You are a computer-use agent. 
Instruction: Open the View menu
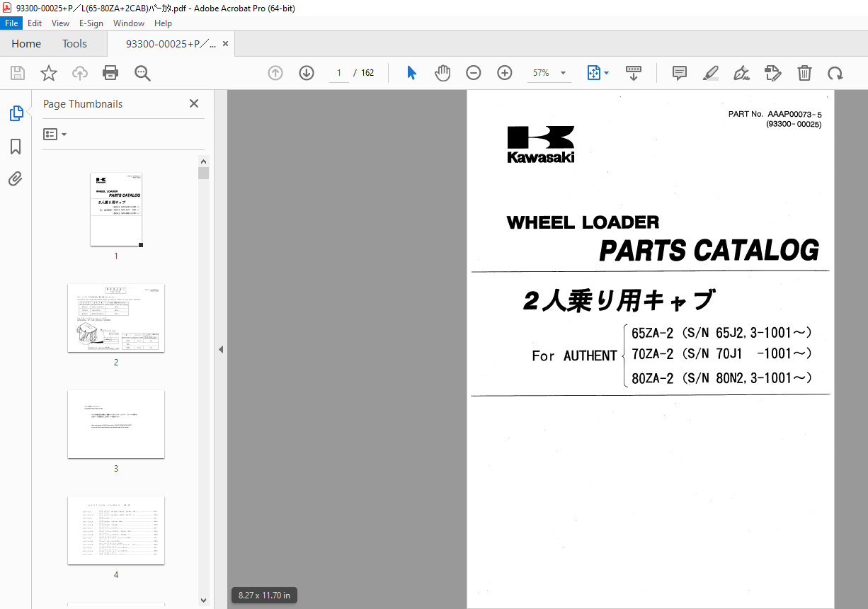coord(61,23)
